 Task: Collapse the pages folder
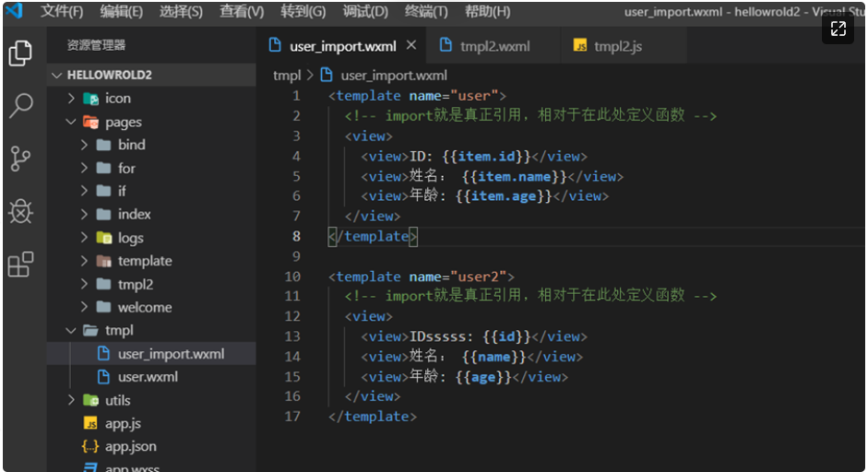pos(72,122)
